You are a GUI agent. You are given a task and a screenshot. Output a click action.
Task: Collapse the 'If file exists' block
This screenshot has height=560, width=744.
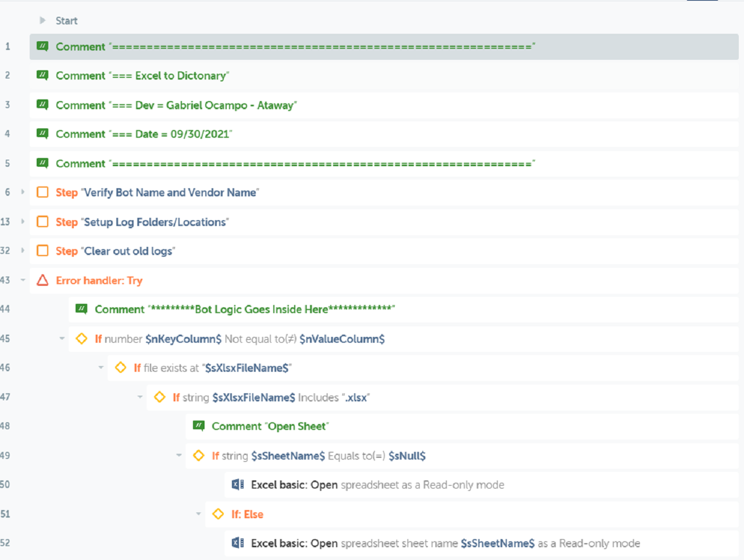[101, 368]
